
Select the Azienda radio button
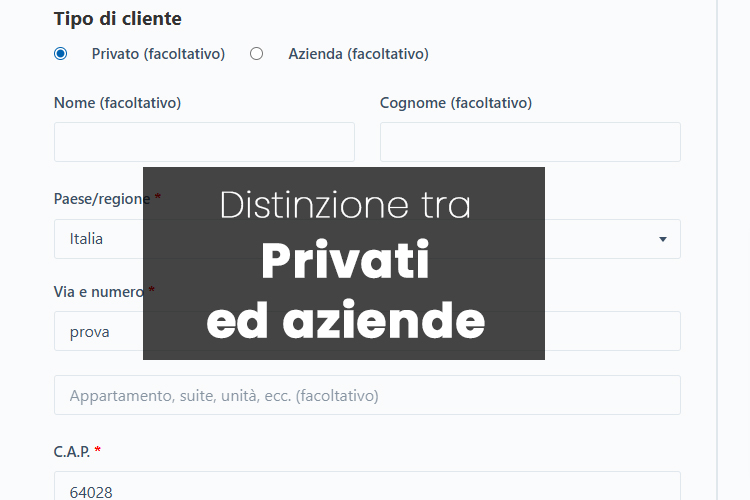click(x=257, y=54)
